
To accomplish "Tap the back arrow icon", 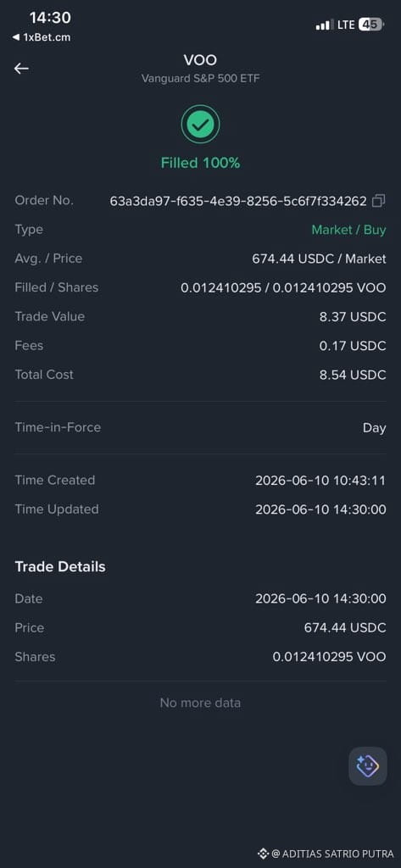I will (x=21, y=68).
